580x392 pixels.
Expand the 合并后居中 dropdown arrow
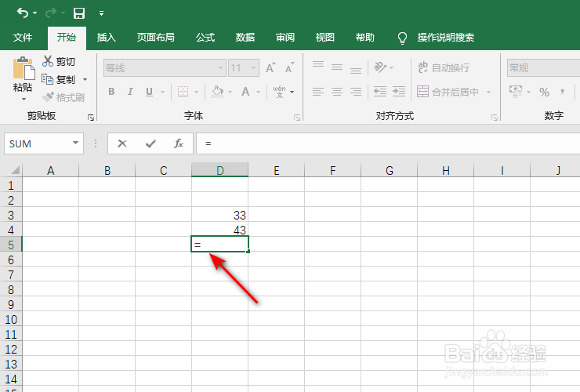(488, 92)
